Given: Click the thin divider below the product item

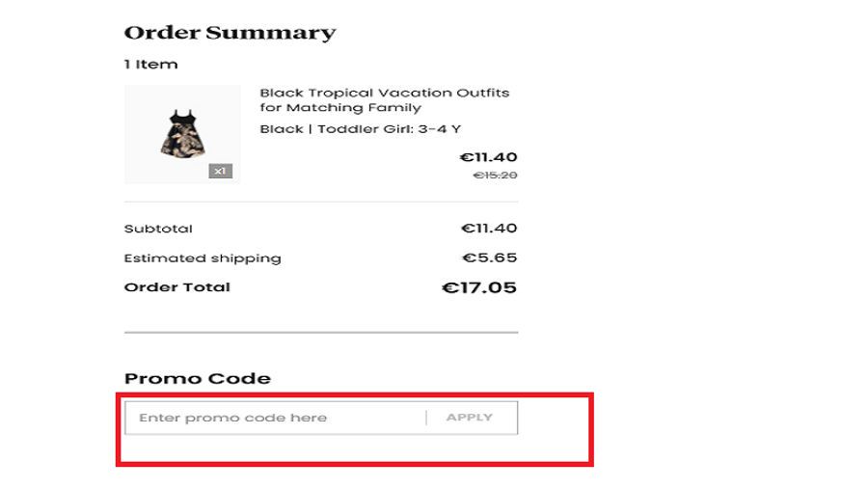Looking at the screenshot, I should (320, 202).
